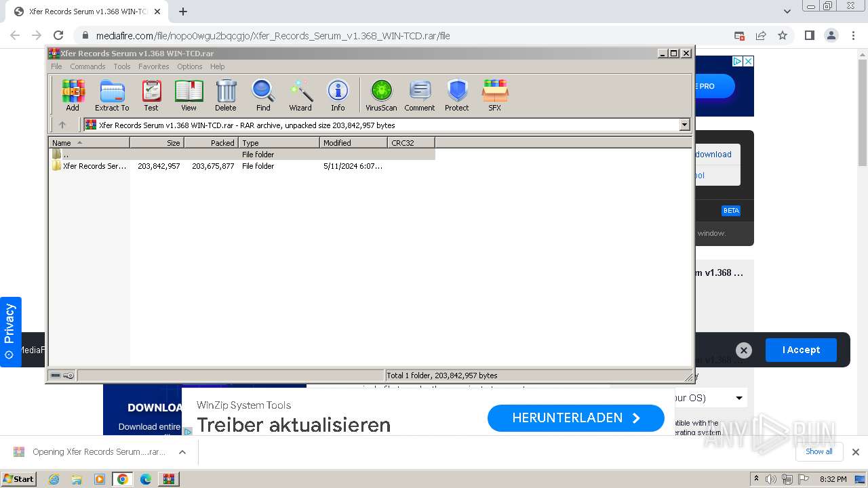Viewport: 868px width, 488px height.
Task: Open the Privacy side tab
Action: pyautogui.click(x=9, y=331)
